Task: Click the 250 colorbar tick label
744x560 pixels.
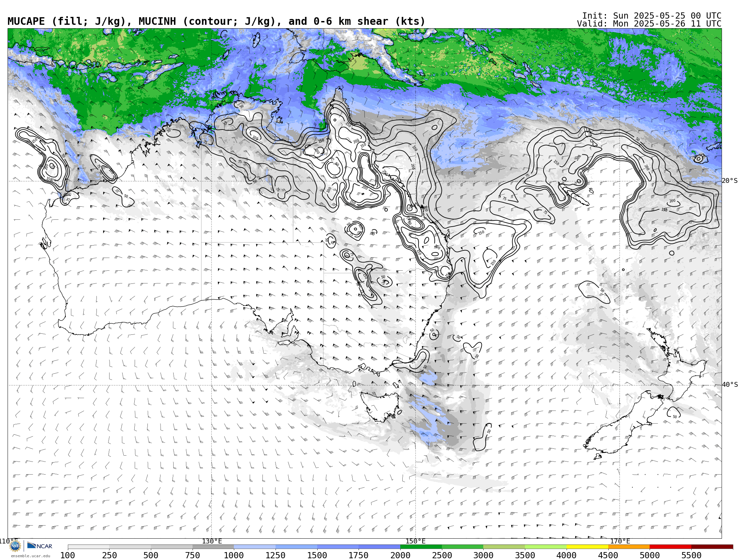Action: click(x=109, y=555)
